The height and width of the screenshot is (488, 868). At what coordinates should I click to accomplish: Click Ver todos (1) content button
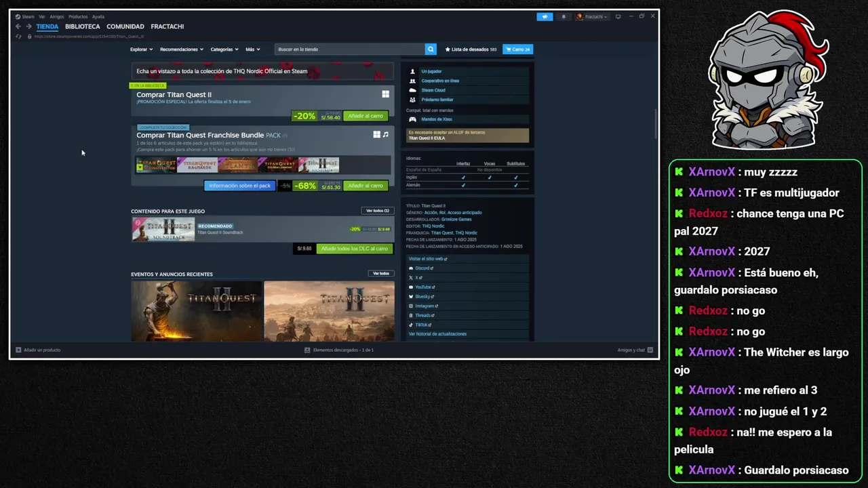(x=378, y=211)
